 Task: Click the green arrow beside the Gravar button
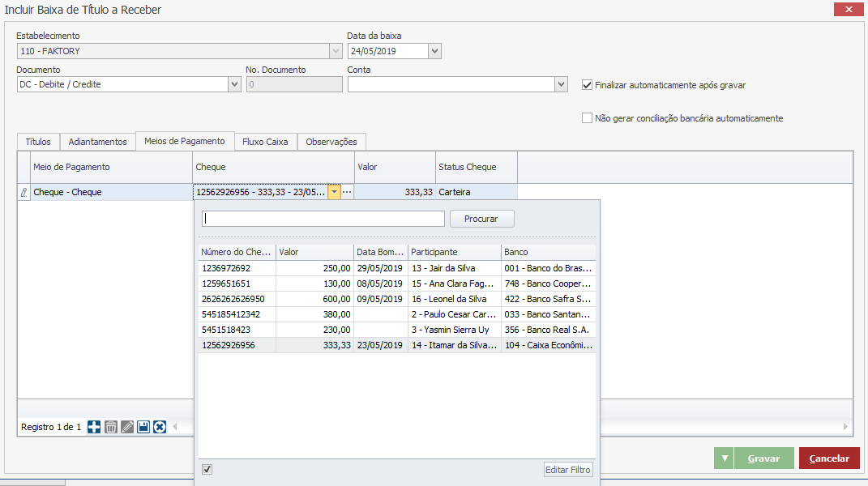pyautogui.click(x=724, y=458)
